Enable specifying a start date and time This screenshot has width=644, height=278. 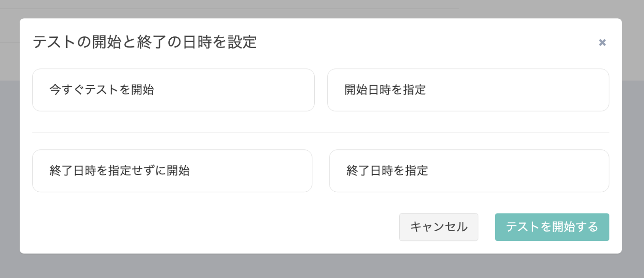(x=468, y=90)
